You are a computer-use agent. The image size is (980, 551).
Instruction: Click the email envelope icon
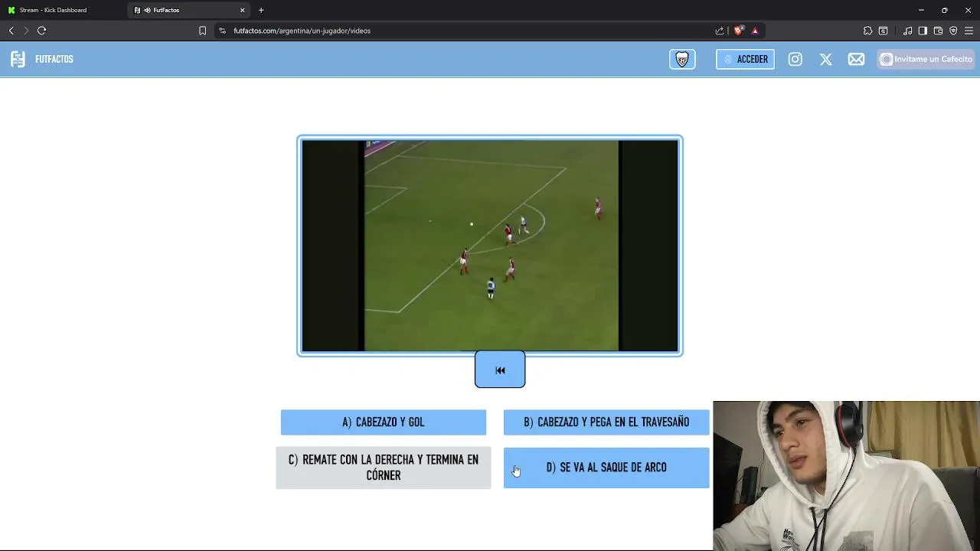pyautogui.click(x=856, y=59)
